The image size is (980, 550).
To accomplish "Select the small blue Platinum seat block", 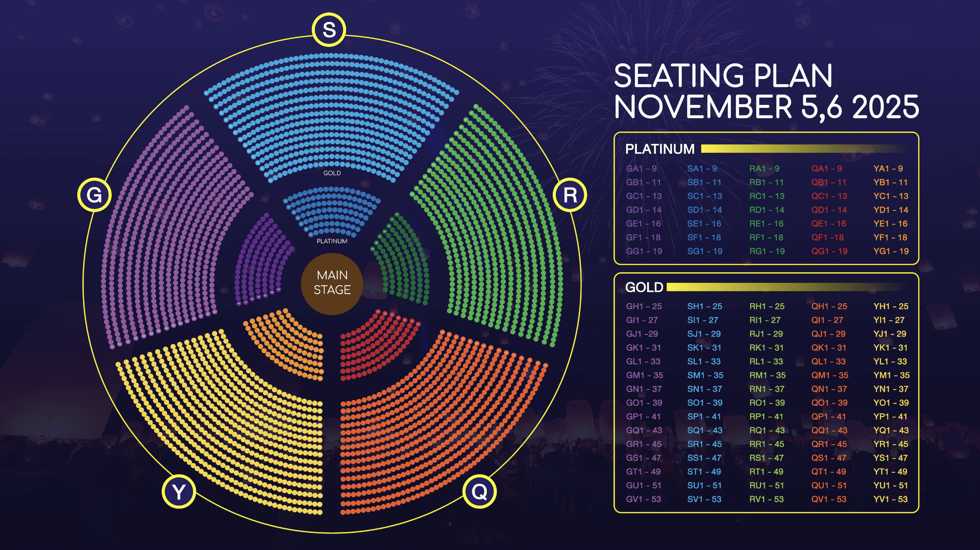I will pos(332,212).
